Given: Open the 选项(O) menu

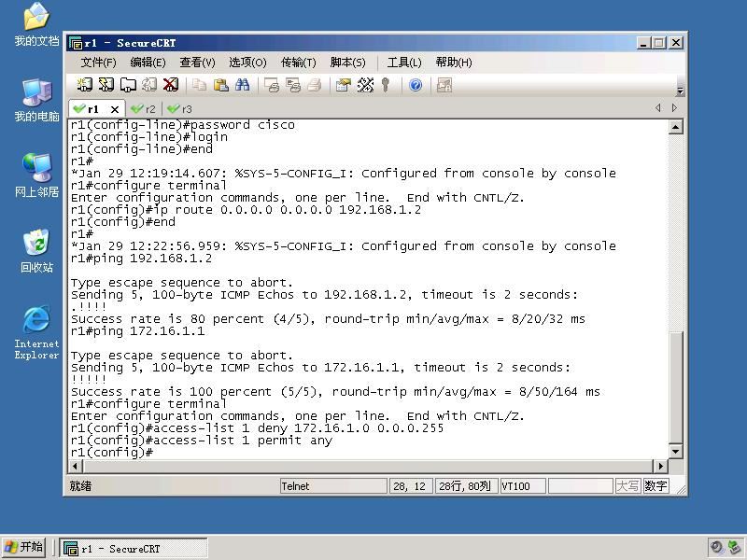Looking at the screenshot, I should 247,63.
